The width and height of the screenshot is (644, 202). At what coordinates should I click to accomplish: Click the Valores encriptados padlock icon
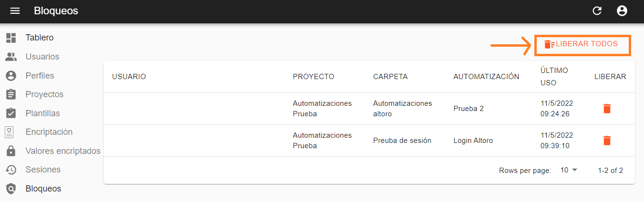(11, 151)
